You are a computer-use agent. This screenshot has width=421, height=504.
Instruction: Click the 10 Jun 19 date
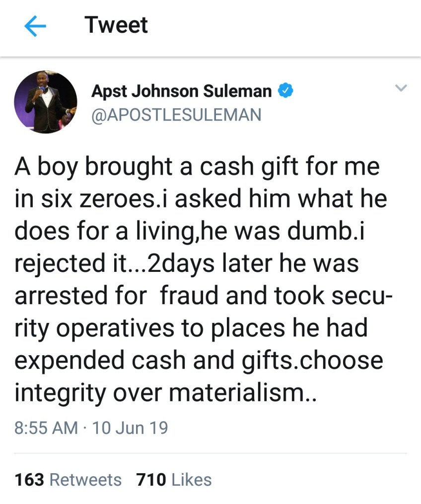130,428
